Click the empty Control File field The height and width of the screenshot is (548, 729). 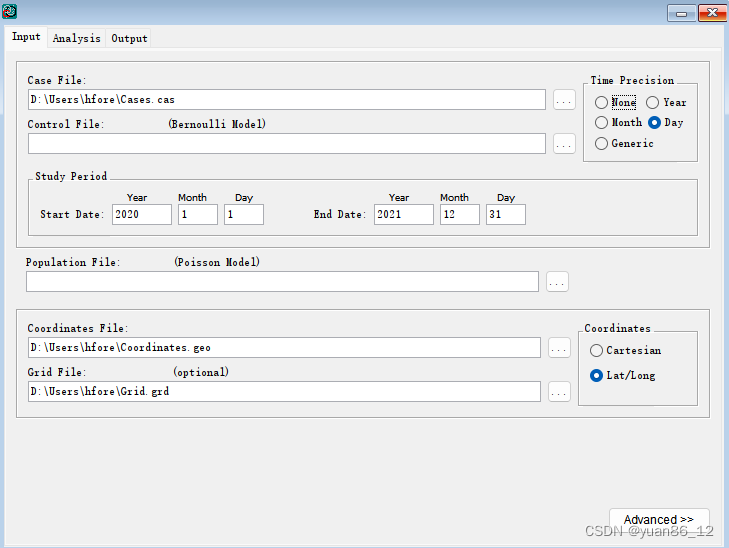point(286,144)
